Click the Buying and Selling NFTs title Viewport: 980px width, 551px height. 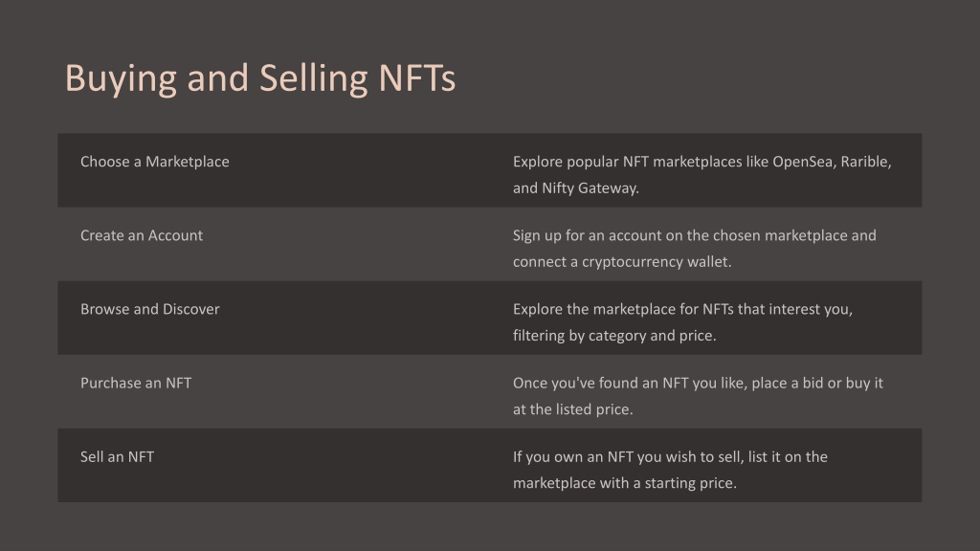260,79
